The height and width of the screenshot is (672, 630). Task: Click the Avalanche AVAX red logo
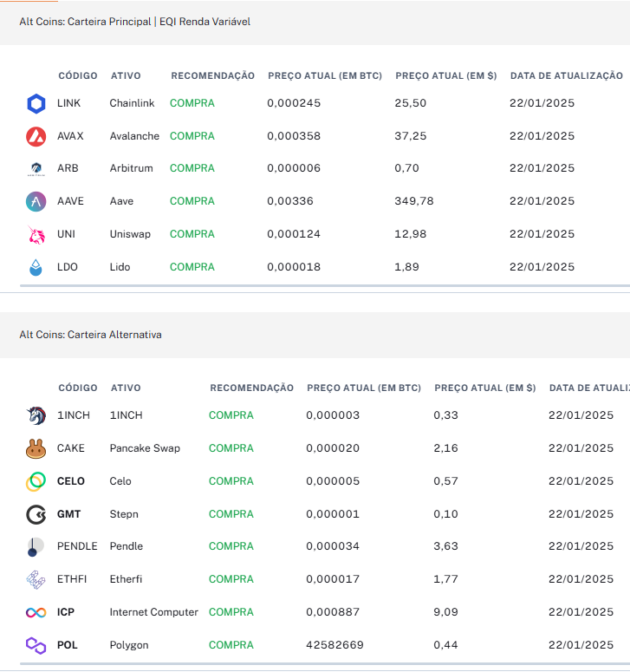point(36,136)
